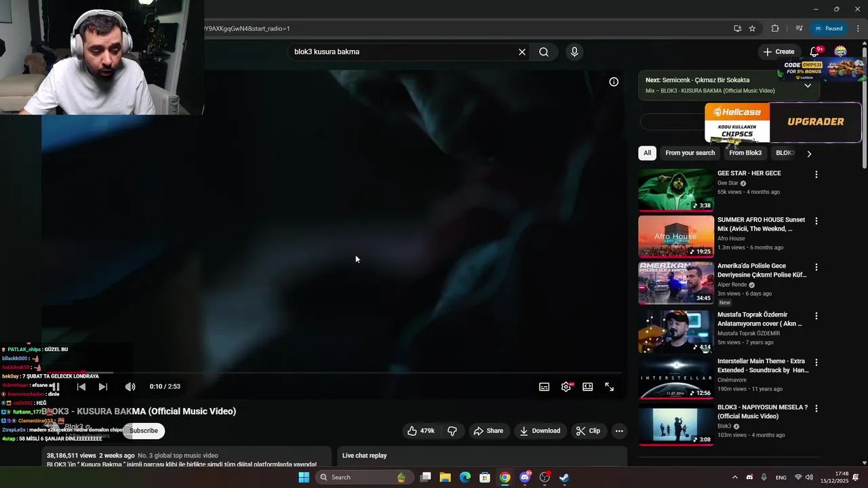Clear the YouTube search box text
Viewport: 868px width, 488px height.
click(x=522, y=52)
